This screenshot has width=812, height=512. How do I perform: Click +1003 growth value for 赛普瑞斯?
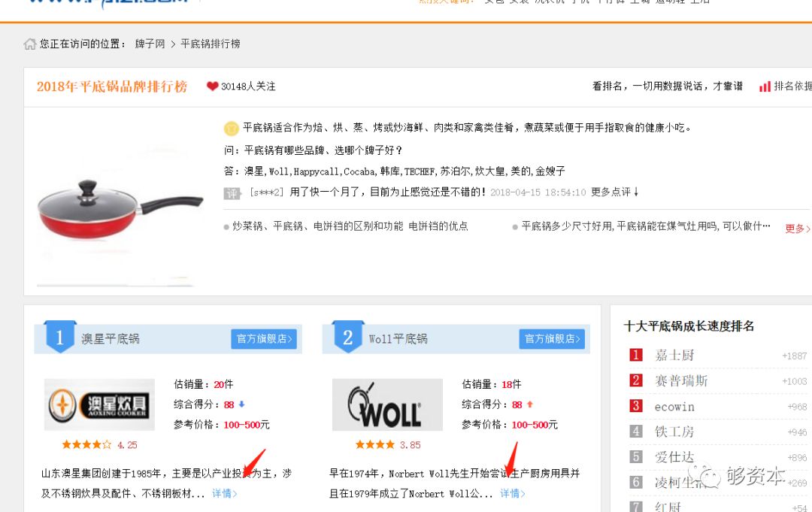795,381
